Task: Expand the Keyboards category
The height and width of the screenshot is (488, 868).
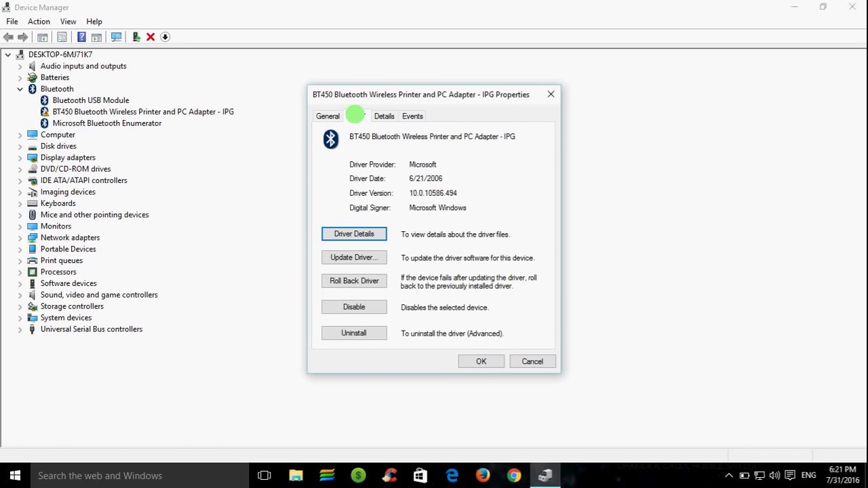Action: (x=20, y=203)
